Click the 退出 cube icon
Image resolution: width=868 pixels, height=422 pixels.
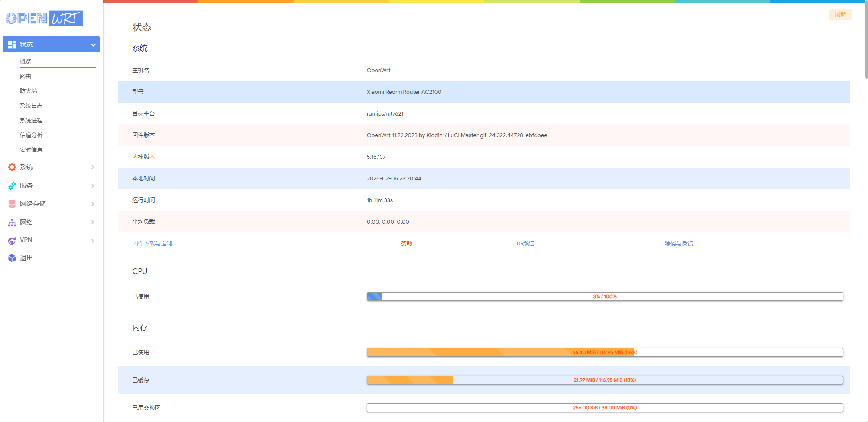click(12, 258)
